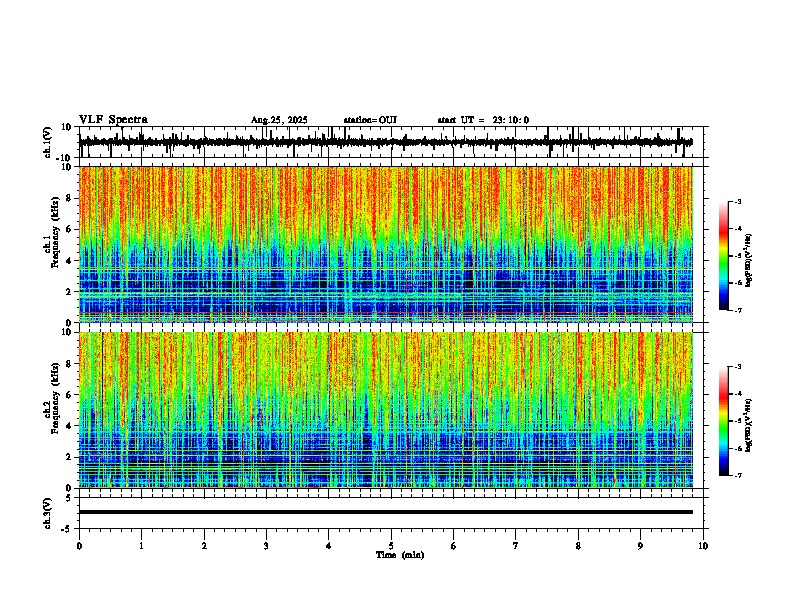Click the time axis tick label '3'
792x612 pixels.
[266, 546]
